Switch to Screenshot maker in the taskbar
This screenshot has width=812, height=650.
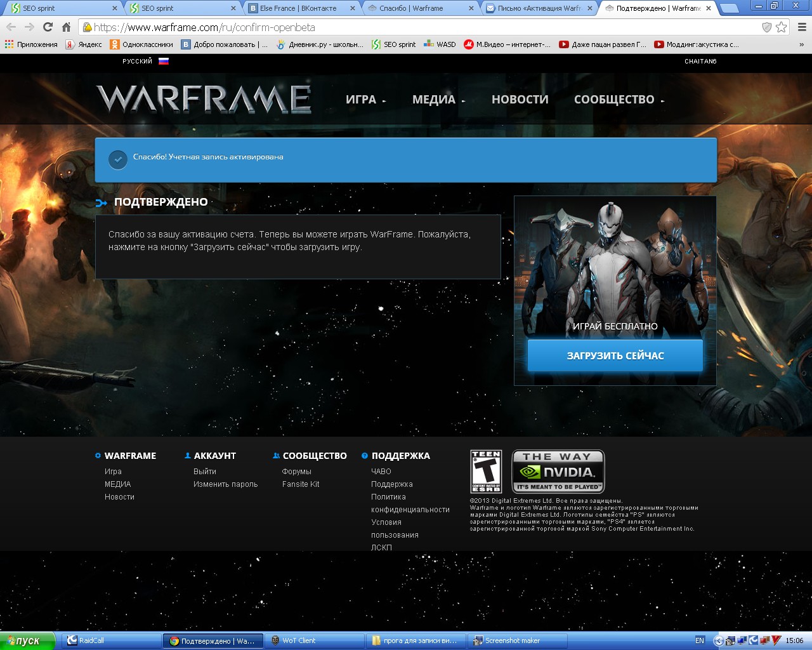point(518,640)
